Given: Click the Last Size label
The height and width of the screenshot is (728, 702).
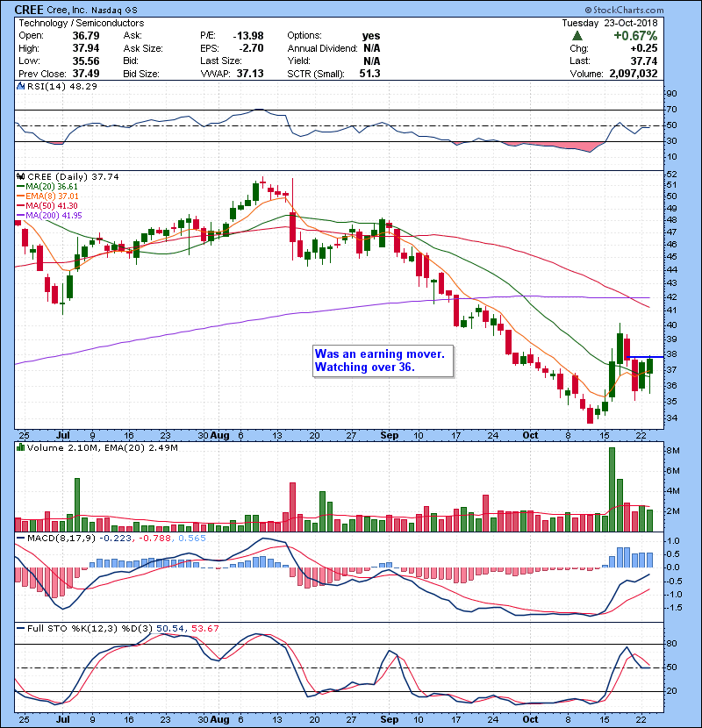Looking at the screenshot, I should (x=221, y=61).
